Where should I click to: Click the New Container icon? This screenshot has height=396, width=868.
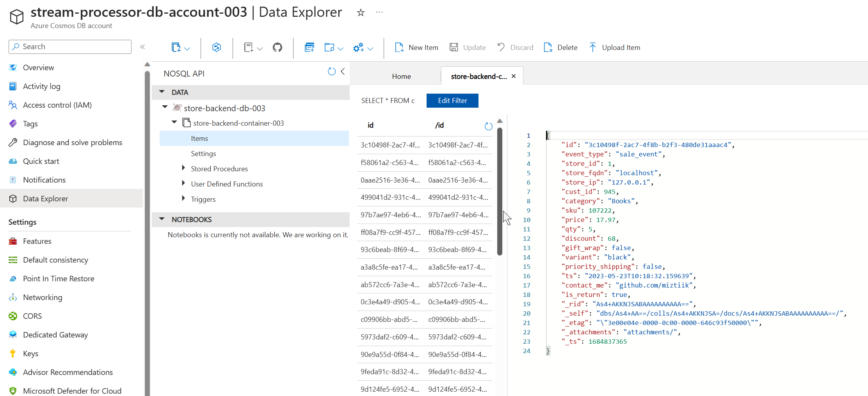[x=176, y=48]
